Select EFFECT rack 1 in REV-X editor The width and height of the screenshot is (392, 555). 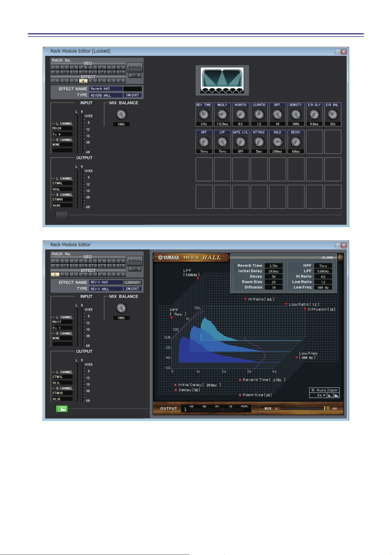tap(55, 275)
